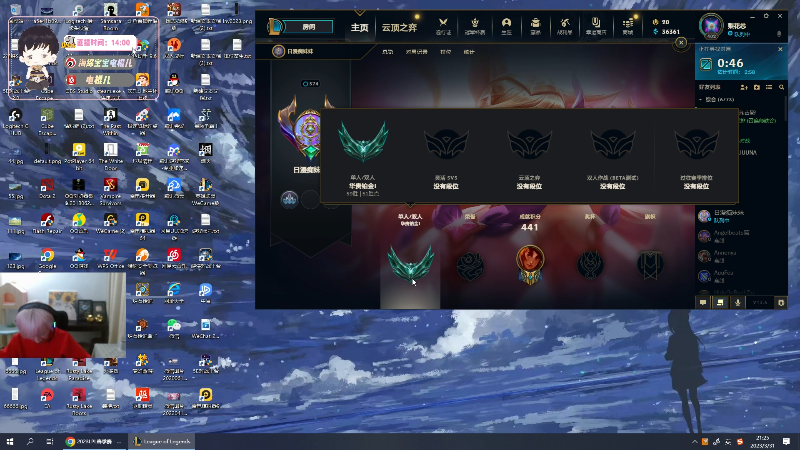
Task: Open Task View on the taskbar
Action: click(49, 441)
